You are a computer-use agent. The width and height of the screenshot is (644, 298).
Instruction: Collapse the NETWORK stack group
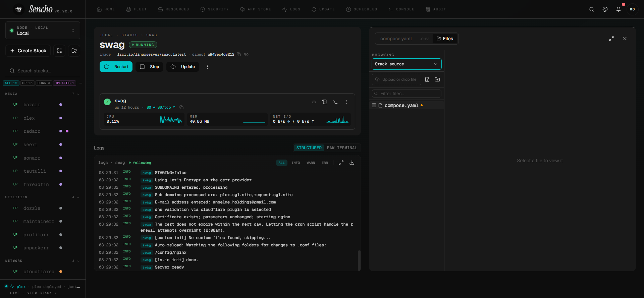pyautogui.click(x=78, y=261)
